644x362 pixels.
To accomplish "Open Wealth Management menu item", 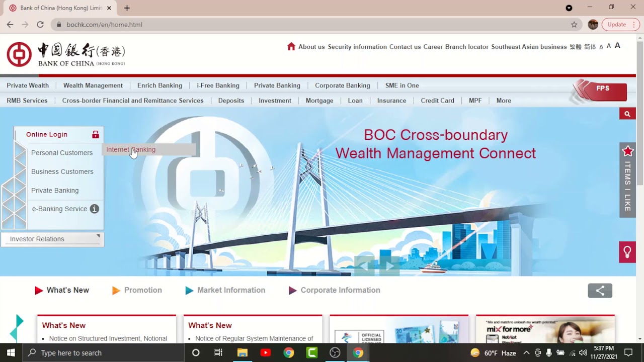I will [93, 85].
